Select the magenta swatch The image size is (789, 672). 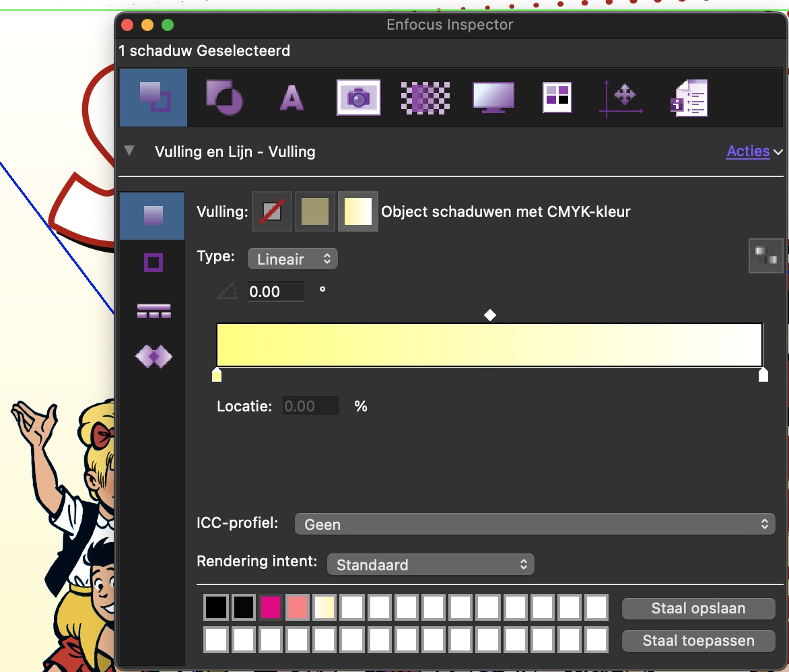pyautogui.click(x=271, y=607)
